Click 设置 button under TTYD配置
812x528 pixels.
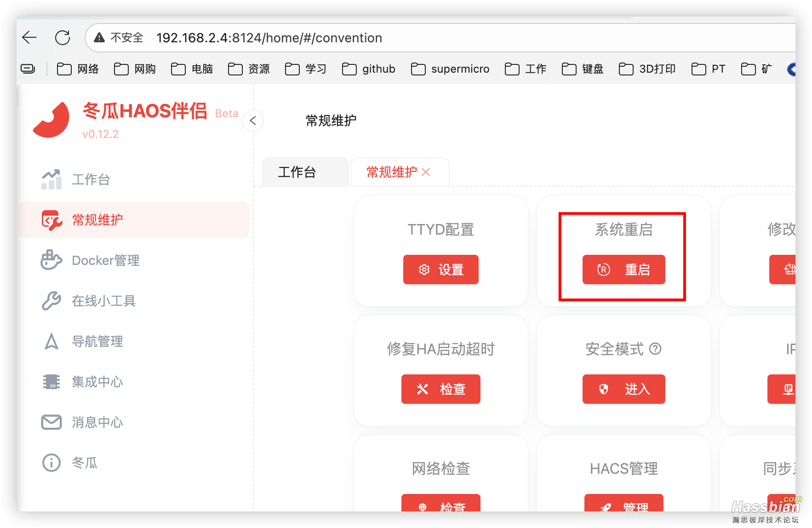coord(441,270)
